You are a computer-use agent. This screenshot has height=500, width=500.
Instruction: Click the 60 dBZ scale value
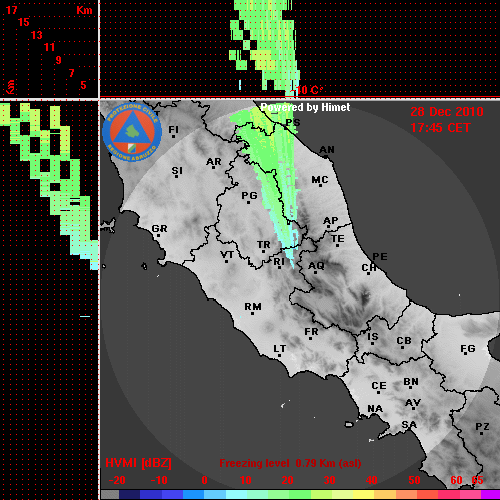pos(456,480)
